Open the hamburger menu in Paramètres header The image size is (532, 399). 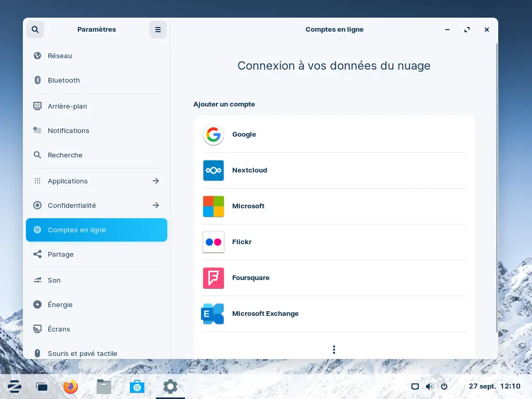coord(158,30)
